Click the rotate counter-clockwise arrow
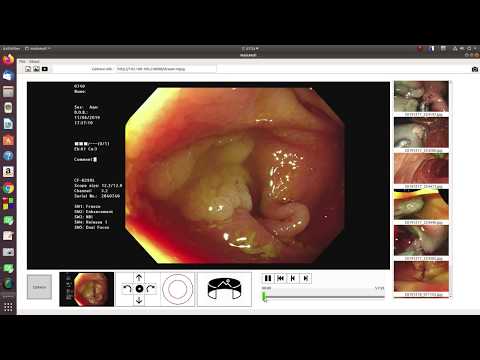The width and height of the screenshot is (480, 360). (127, 289)
